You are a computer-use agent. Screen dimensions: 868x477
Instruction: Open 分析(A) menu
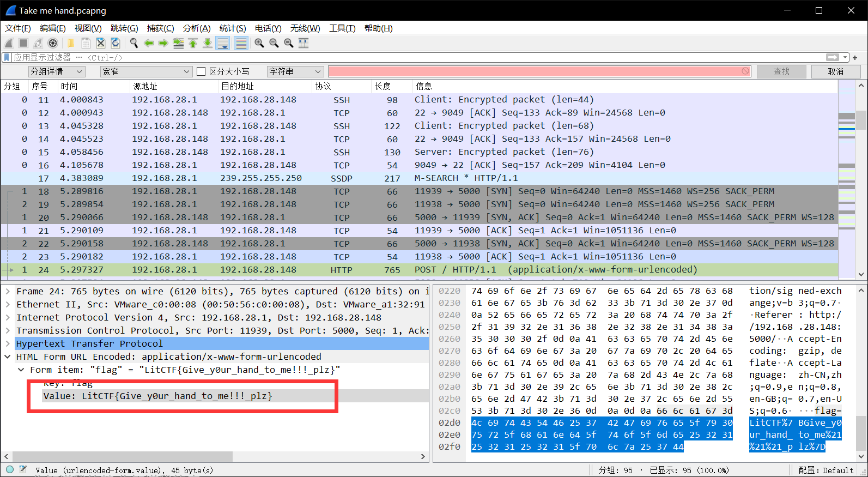(x=197, y=28)
